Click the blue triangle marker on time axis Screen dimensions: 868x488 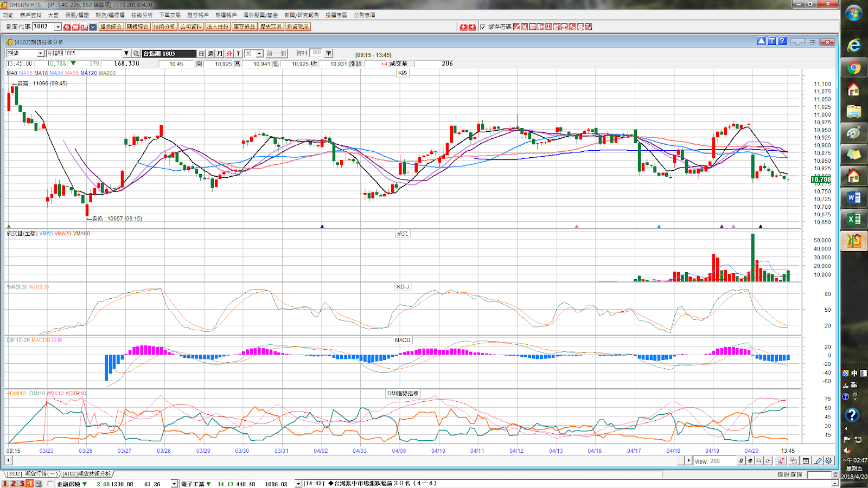pyautogui.click(x=322, y=227)
